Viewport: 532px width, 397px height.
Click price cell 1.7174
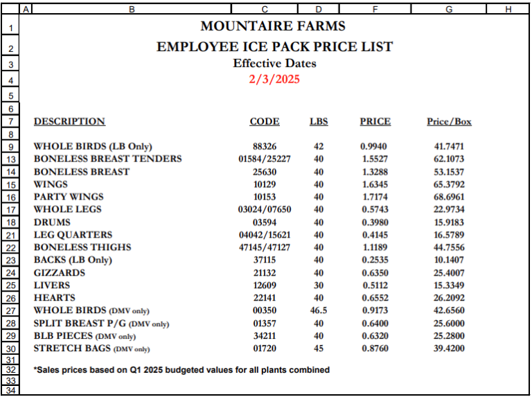[374, 197]
